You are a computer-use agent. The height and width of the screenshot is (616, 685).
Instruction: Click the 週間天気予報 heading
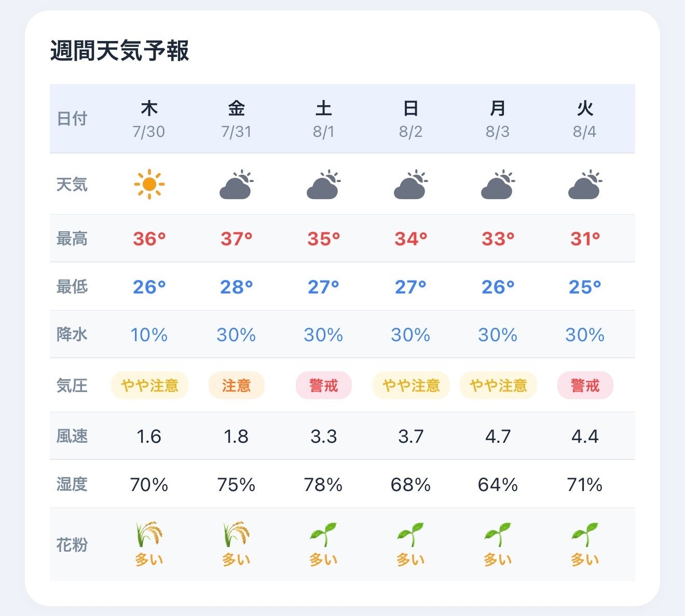(x=120, y=51)
